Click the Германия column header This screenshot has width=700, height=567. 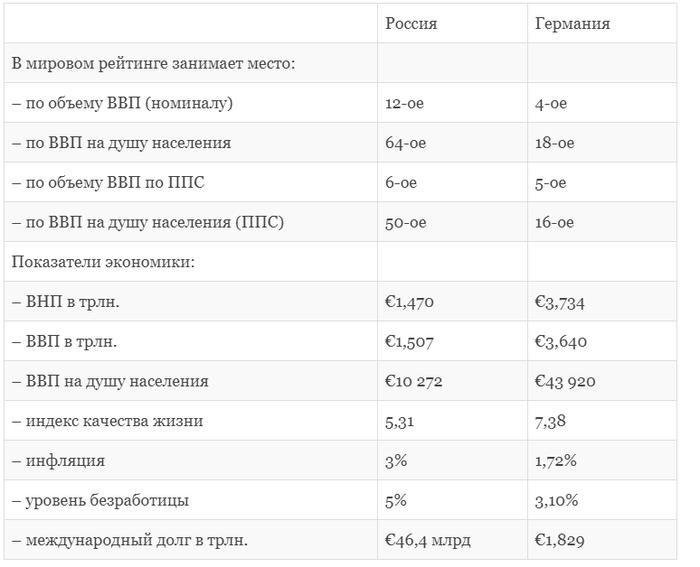tap(572, 23)
